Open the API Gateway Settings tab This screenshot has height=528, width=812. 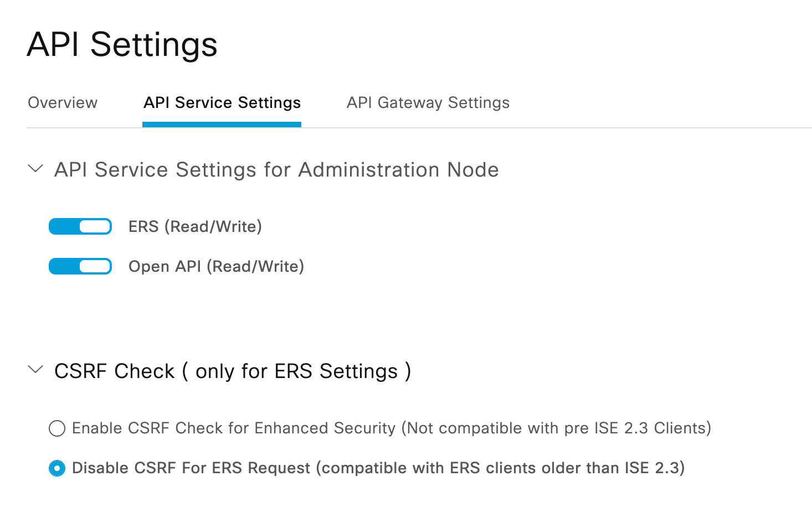click(428, 103)
